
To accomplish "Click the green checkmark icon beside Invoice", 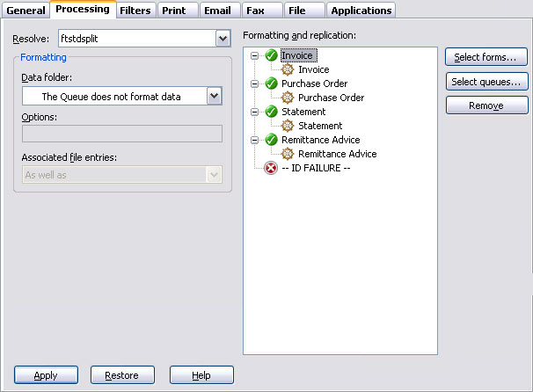I will tap(271, 55).
